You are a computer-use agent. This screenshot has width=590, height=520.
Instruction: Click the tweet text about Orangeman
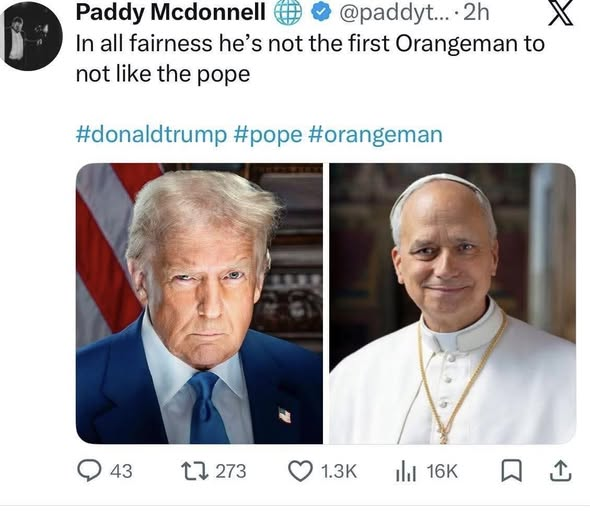click(310, 58)
